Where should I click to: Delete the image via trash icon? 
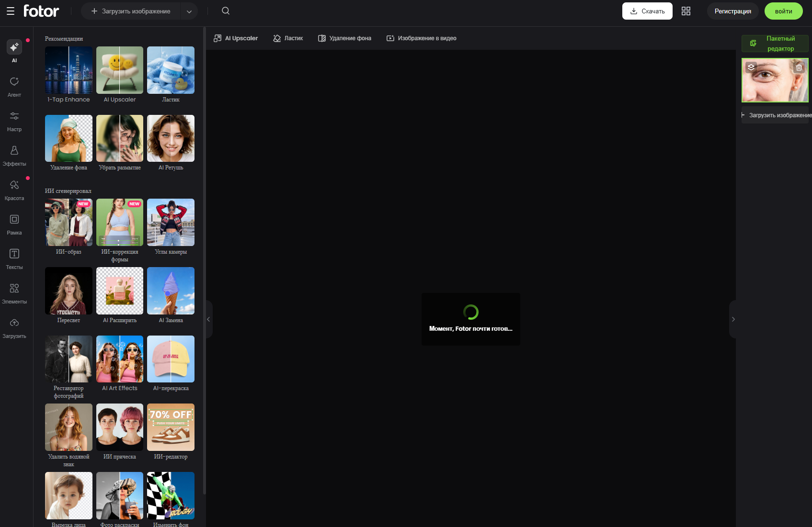coord(799,67)
